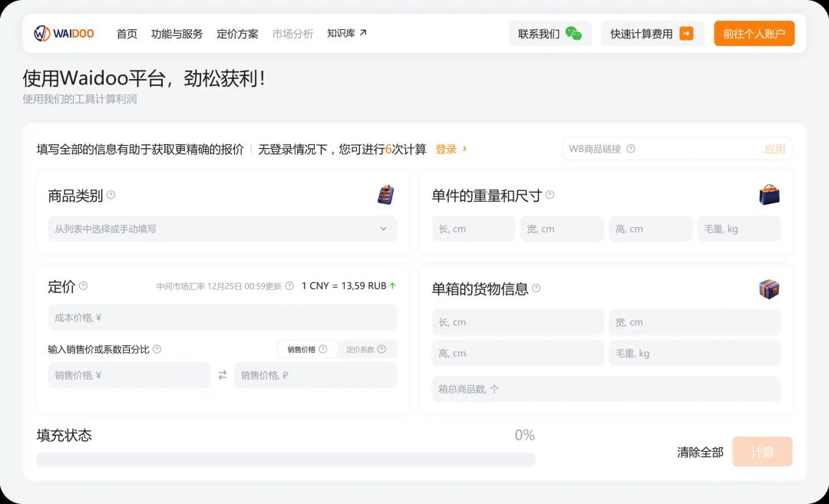
Task: Click the 填充状态 progress bar
Action: (x=286, y=459)
